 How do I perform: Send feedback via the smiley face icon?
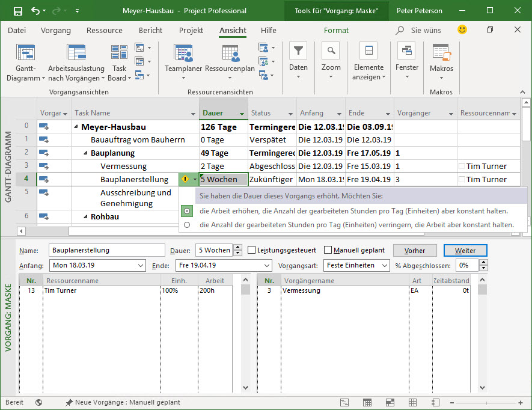(x=462, y=29)
